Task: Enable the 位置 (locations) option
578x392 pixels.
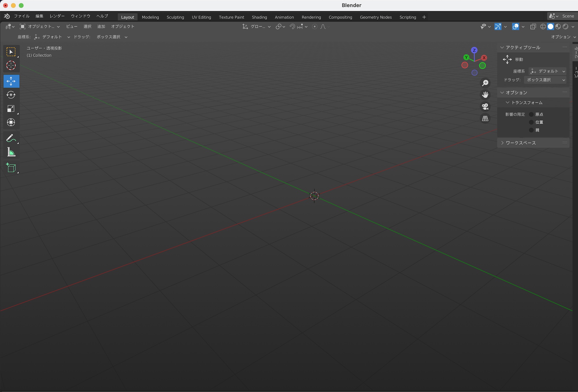Action: [531, 122]
